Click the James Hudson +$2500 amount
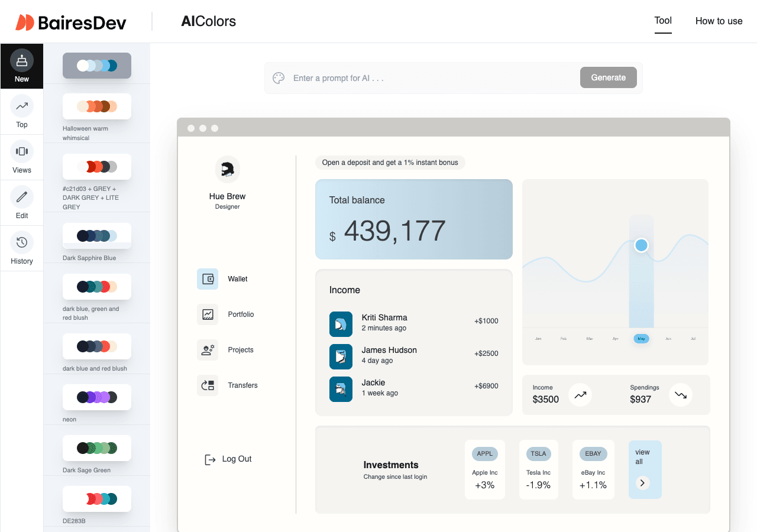757x532 pixels. pyautogui.click(x=486, y=353)
